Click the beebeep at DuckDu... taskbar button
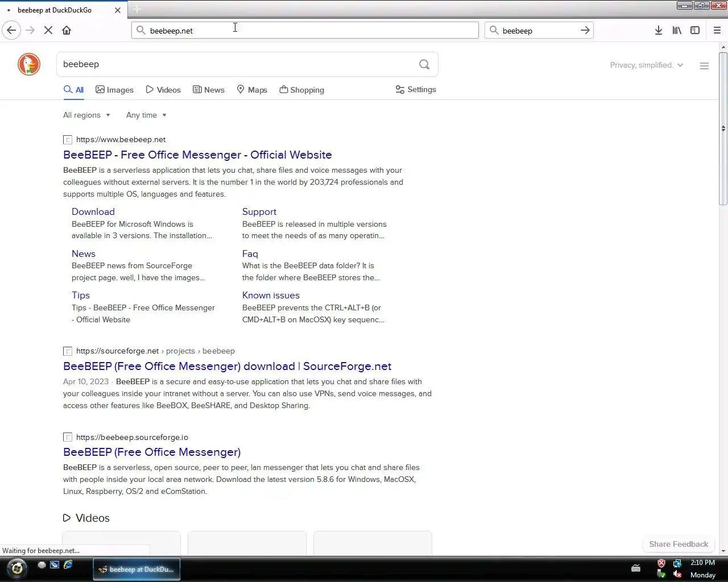Viewport: 728px width, 582px height. (136, 569)
